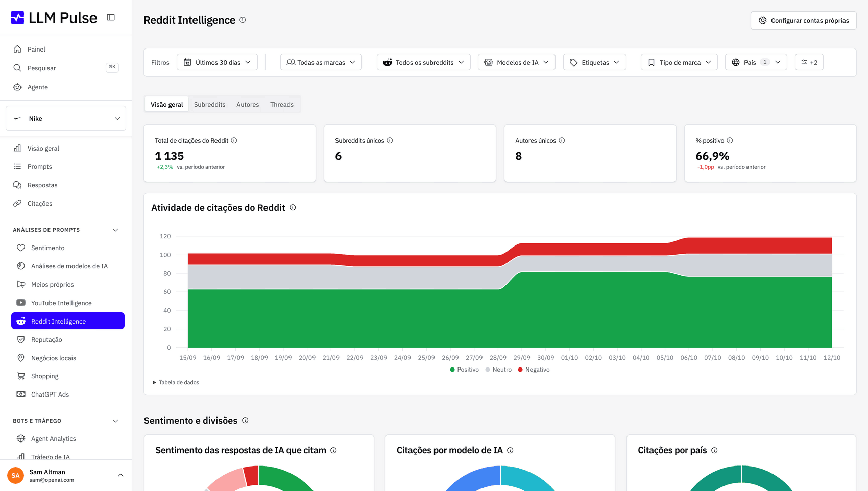Open País filter dropdown
This screenshot has height=491, width=868.
(x=756, y=62)
